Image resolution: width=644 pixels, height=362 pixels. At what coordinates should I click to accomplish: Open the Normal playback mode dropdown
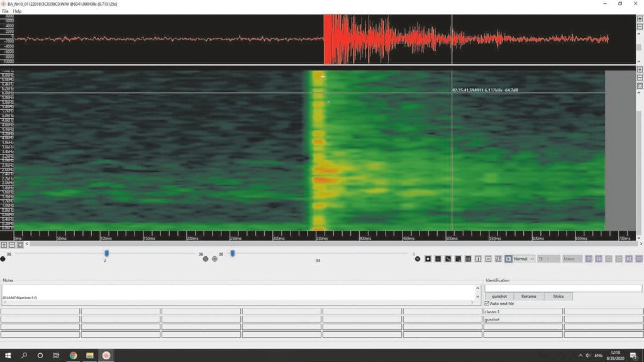click(x=524, y=258)
